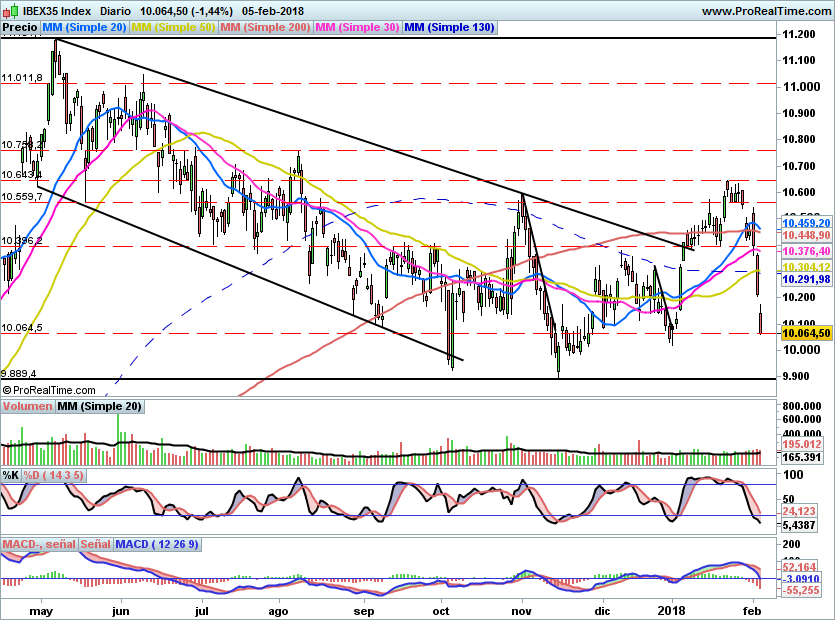Click the 10.064,5 support level label
Image resolution: width=835 pixels, height=620 pixels.
[x=22, y=328]
